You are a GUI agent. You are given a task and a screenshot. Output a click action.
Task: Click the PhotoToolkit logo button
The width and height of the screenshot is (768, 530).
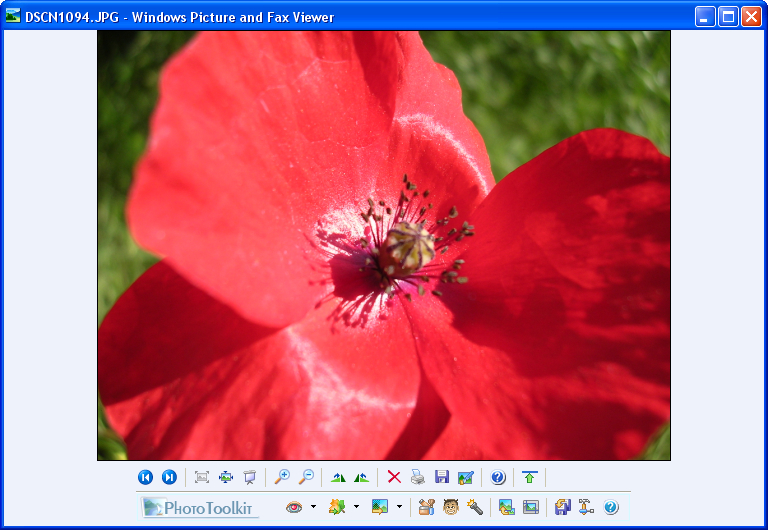pyautogui.click(x=200, y=507)
